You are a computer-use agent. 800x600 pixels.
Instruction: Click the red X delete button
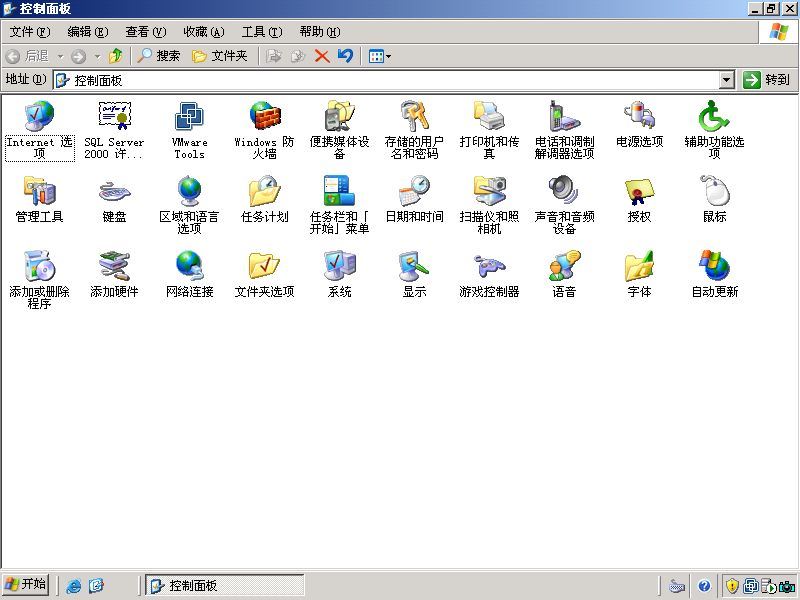[x=322, y=56]
